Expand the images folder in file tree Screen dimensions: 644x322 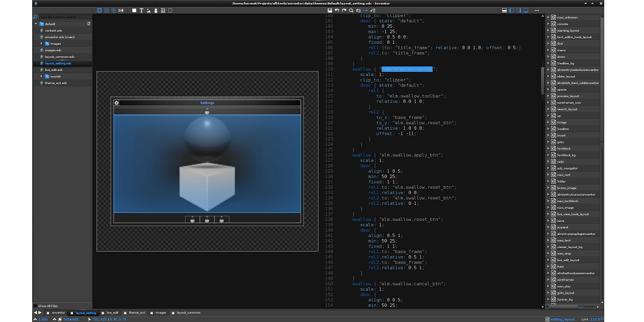(x=41, y=44)
